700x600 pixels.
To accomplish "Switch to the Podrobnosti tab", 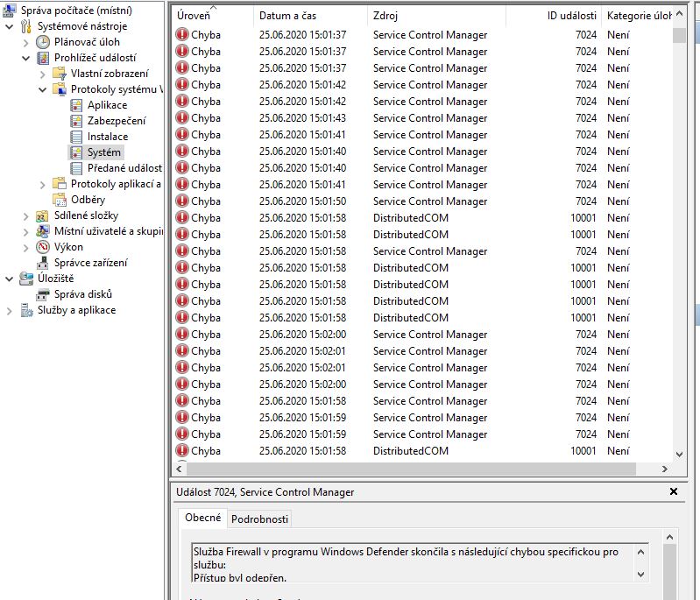I will point(258,519).
